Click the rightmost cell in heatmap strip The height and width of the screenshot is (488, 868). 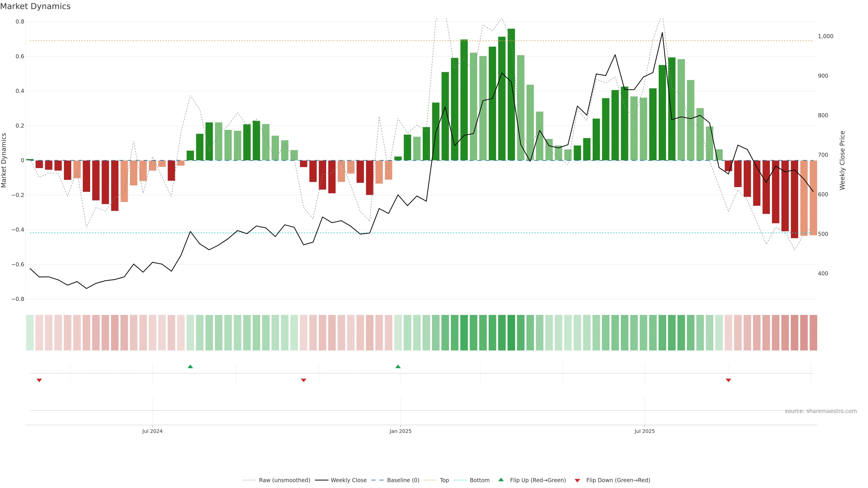pyautogui.click(x=813, y=332)
